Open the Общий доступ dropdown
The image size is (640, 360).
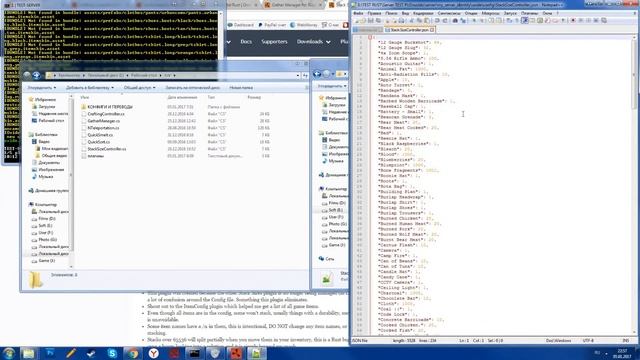[x=140, y=88]
